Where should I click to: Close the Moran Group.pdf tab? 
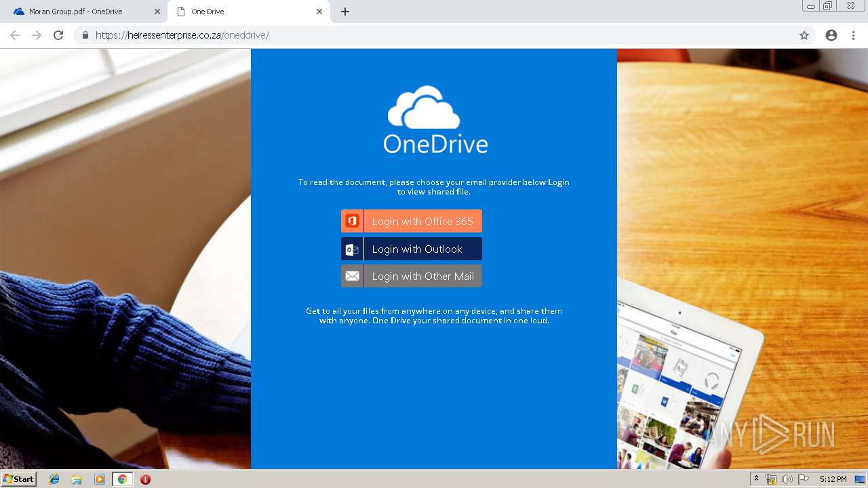(x=157, y=12)
